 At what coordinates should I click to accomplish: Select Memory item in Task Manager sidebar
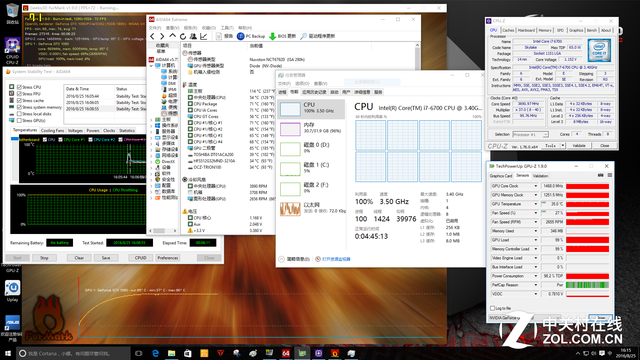pyautogui.click(x=311, y=129)
